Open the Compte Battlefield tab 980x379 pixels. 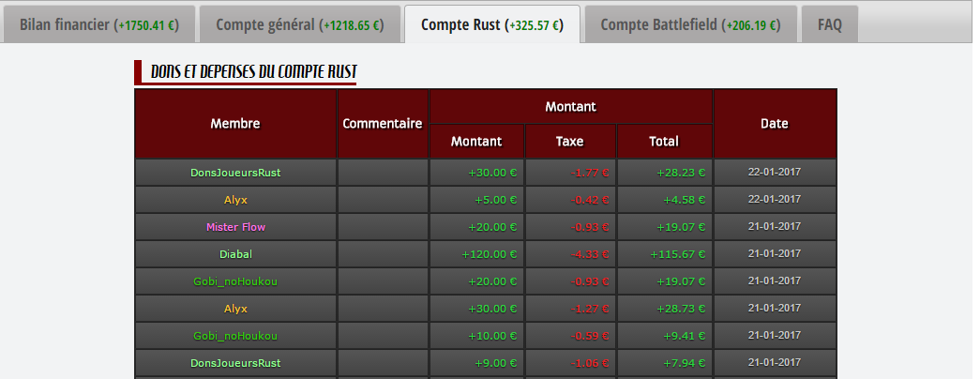(x=691, y=24)
